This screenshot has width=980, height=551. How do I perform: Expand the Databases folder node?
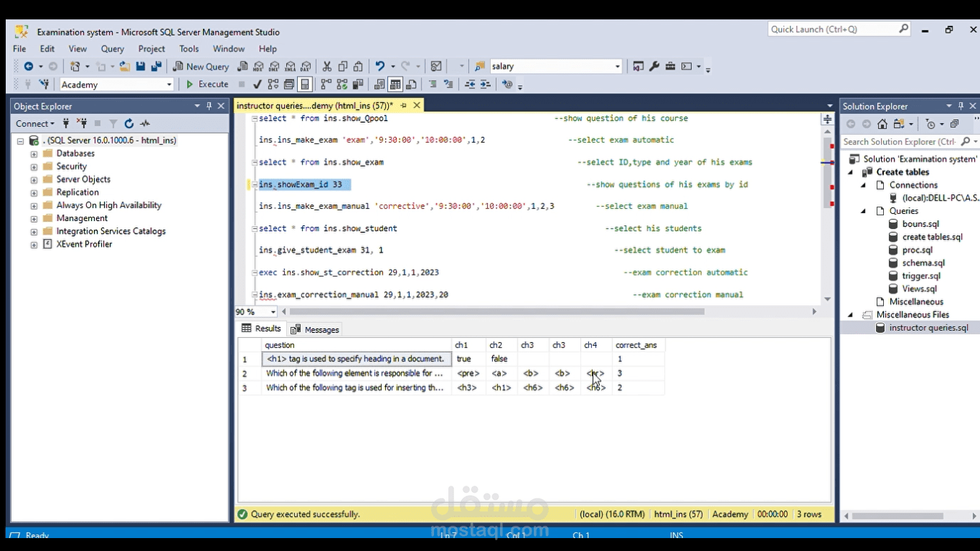coord(34,154)
